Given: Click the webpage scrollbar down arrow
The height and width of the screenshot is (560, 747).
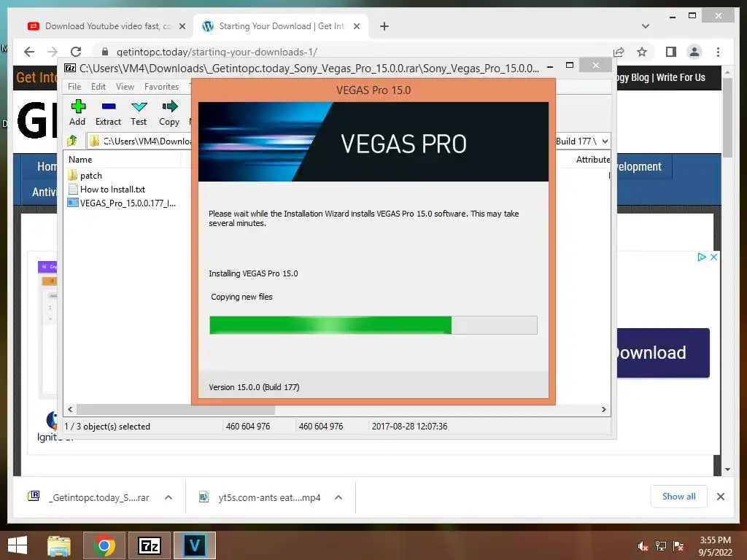Looking at the screenshot, I should click(x=727, y=469).
